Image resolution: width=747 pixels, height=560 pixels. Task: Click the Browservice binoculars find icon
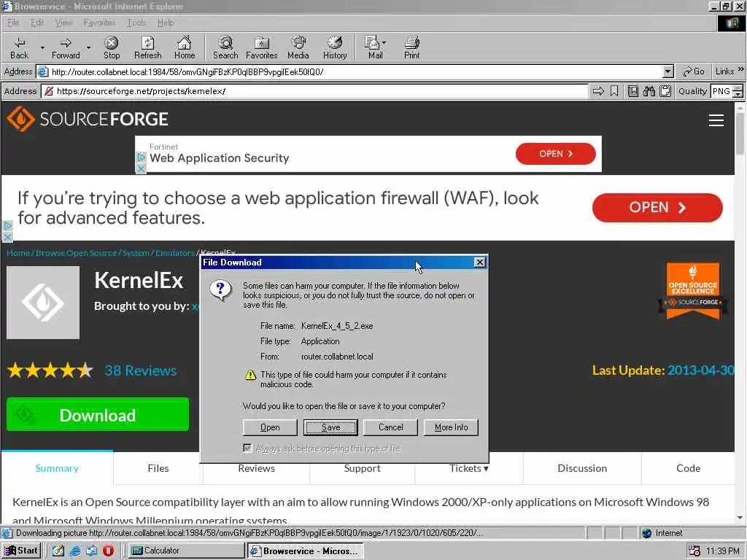tap(649, 91)
